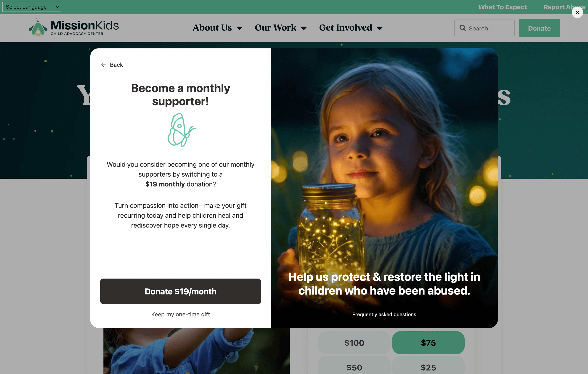
Task: Click the Donate $19/month button
Action: pyautogui.click(x=180, y=291)
